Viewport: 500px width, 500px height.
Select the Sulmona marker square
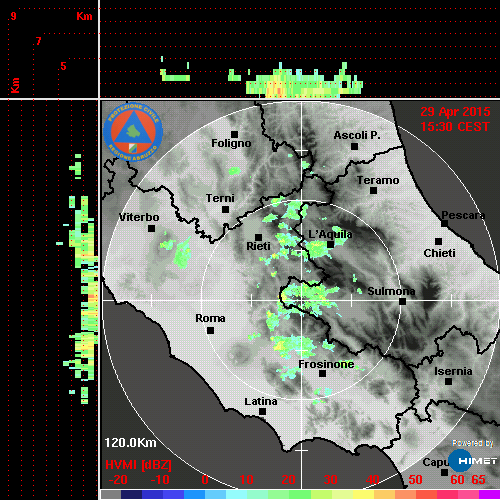click(403, 302)
